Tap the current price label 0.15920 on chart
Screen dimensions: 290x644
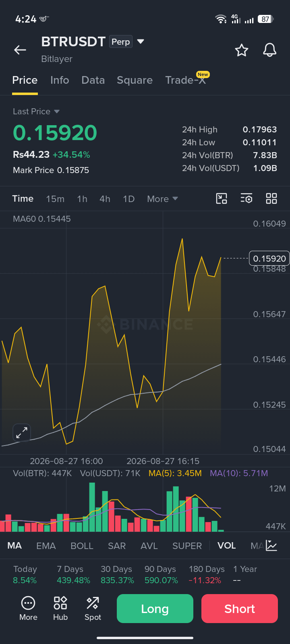269,258
